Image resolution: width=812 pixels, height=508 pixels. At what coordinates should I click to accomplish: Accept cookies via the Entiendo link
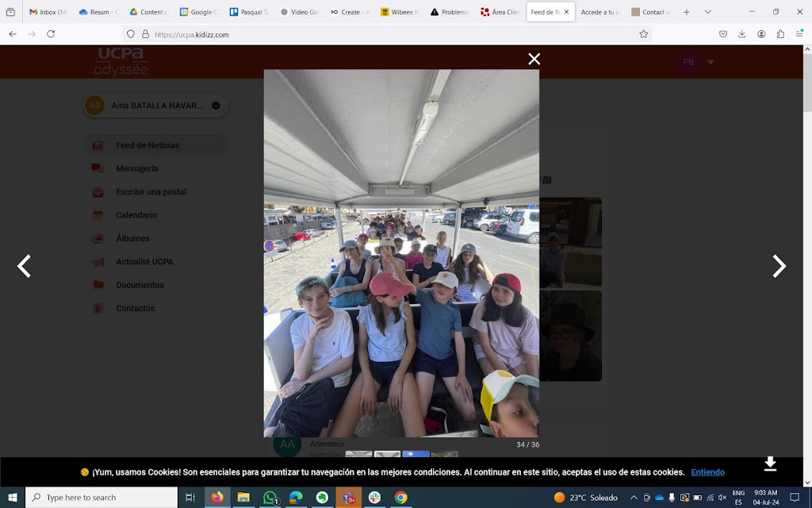707,472
